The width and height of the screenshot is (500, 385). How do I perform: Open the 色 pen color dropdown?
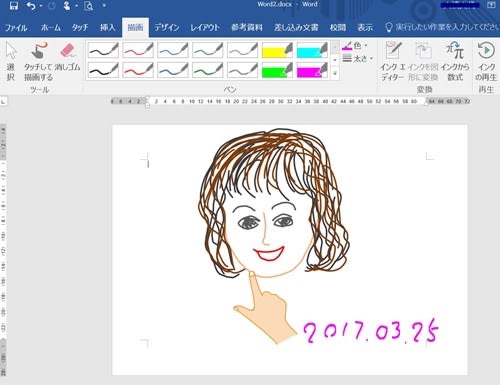point(355,45)
